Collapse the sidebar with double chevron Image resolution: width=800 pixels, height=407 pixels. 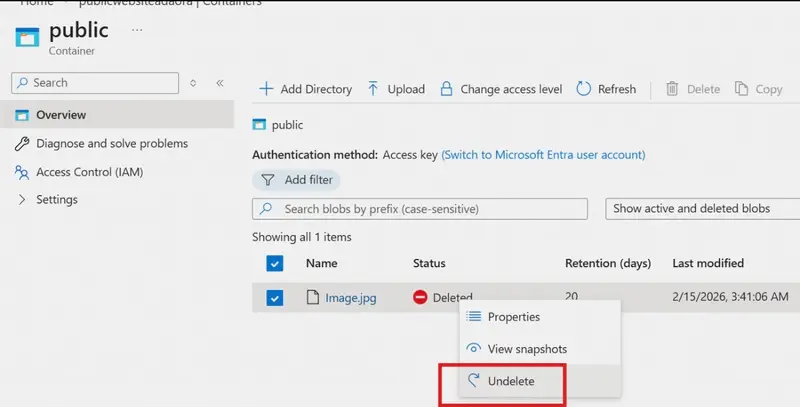pyautogui.click(x=219, y=83)
